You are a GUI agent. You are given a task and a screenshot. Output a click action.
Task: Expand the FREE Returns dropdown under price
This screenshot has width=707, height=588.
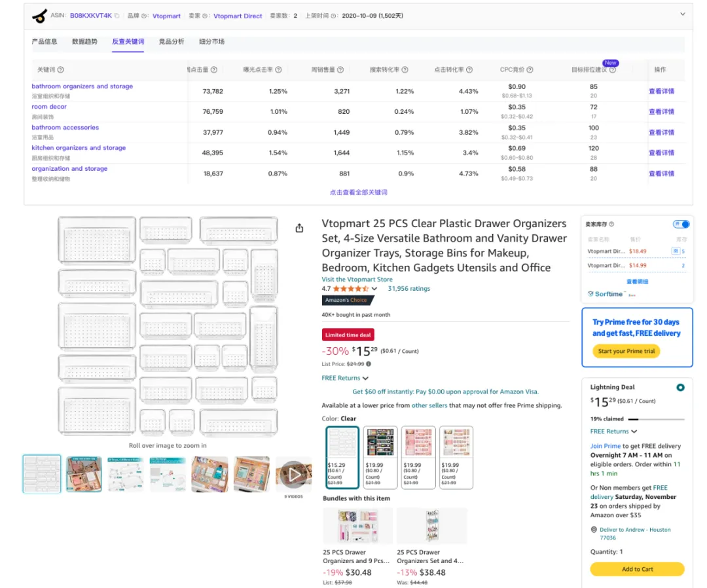click(345, 378)
